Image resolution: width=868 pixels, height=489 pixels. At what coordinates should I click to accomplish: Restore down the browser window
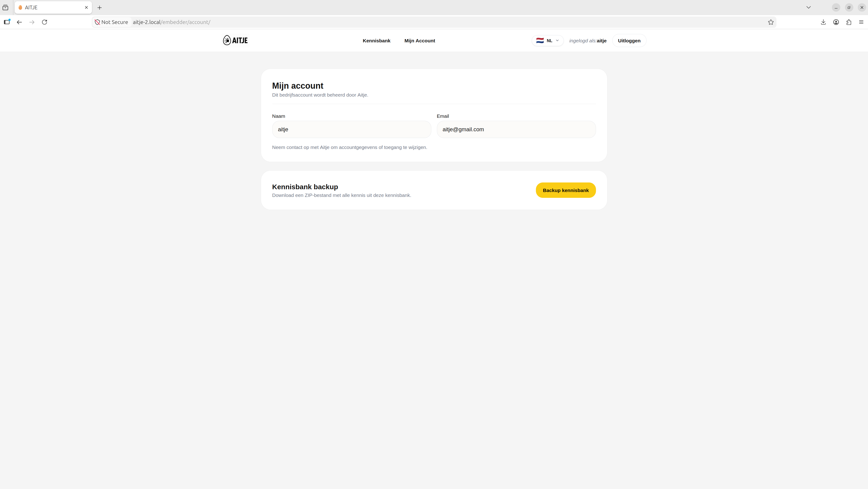pyautogui.click(x=849, y=7)
